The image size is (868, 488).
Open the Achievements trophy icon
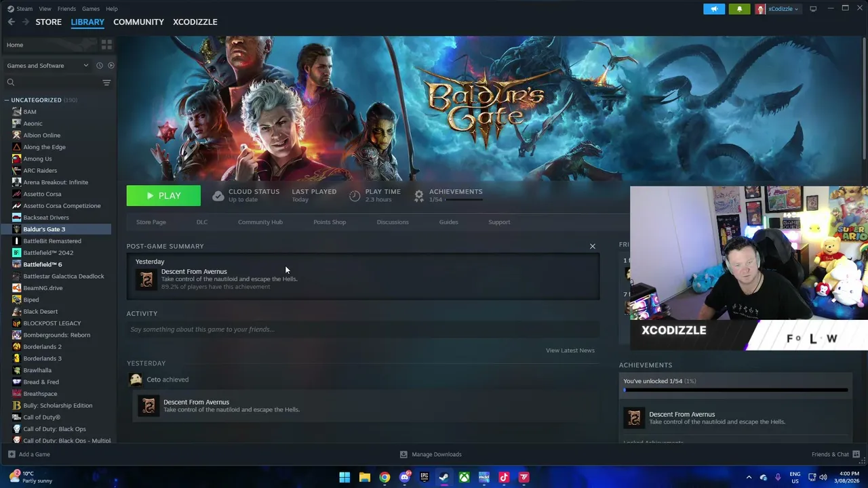click(x=419, y=195)
